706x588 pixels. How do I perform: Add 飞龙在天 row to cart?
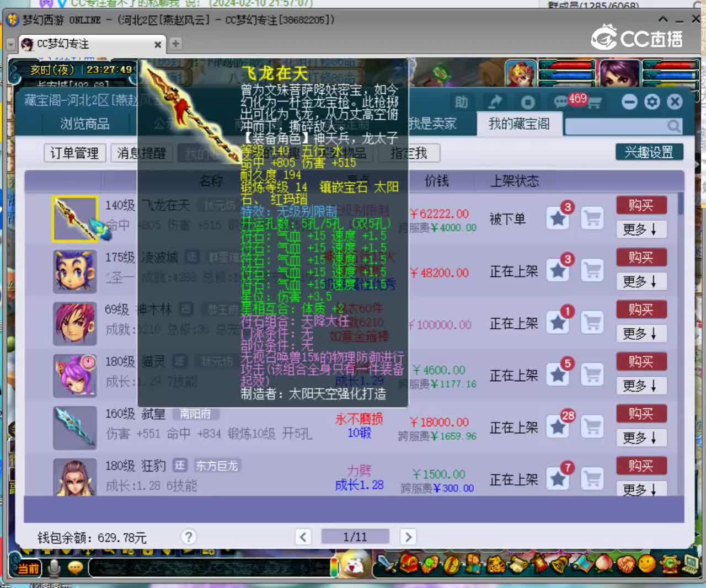click(593, 218)
